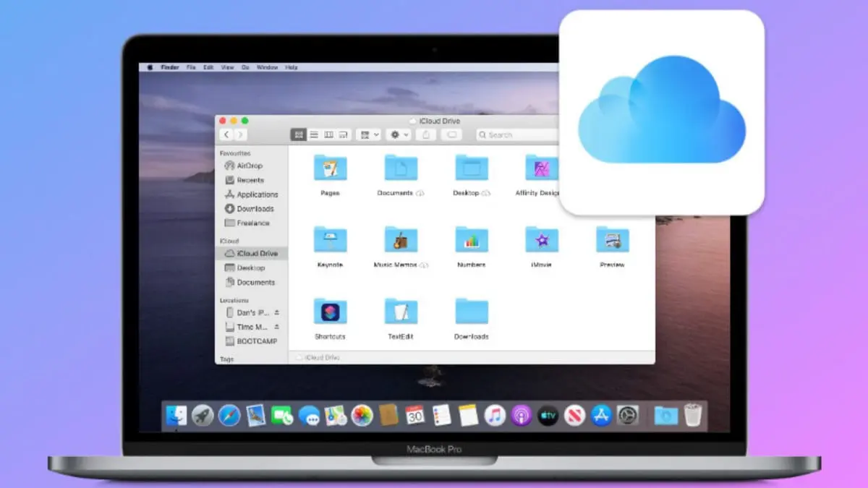Open the Trash in the Dock
868x488 pixels.
[x=693, y=415]
